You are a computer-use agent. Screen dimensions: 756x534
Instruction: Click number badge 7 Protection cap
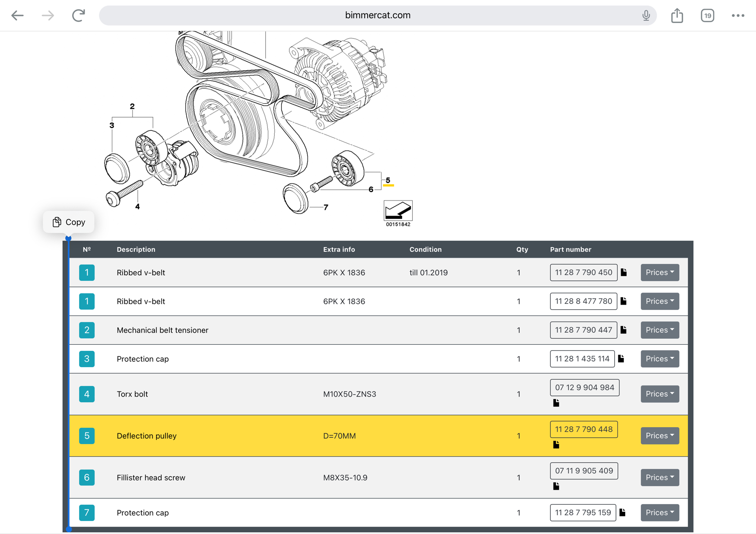87,512
